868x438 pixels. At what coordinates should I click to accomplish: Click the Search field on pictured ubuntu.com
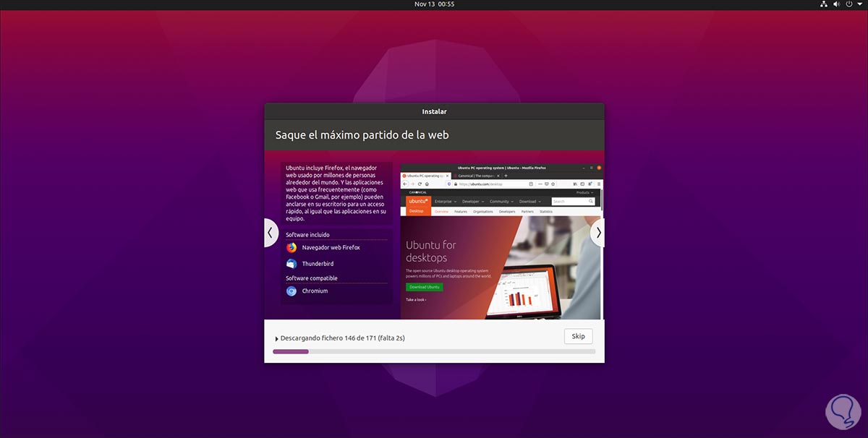pos(573,202)
